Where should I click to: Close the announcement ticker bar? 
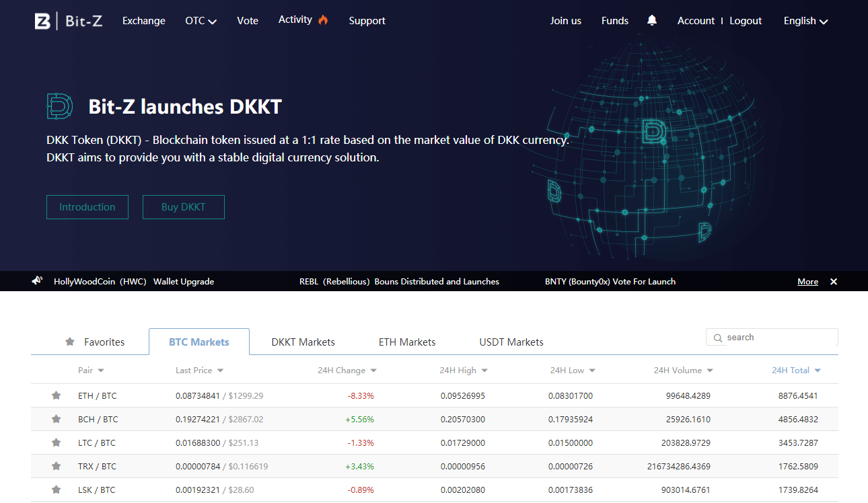click(x=834, y=282)
